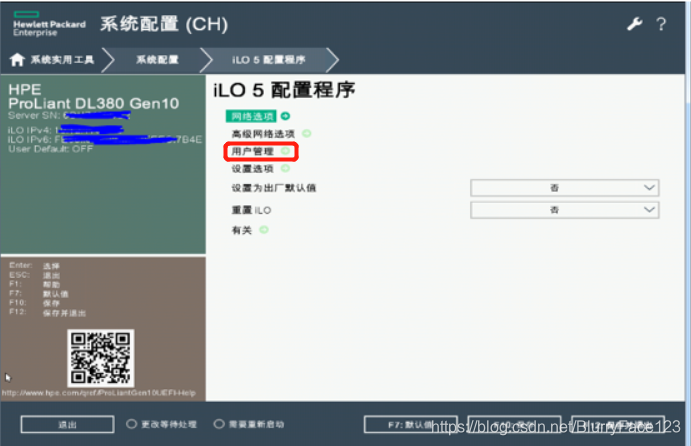Open the wrench settings icon
This screenshot has width=691, height=446.
(x=635, y=24)
